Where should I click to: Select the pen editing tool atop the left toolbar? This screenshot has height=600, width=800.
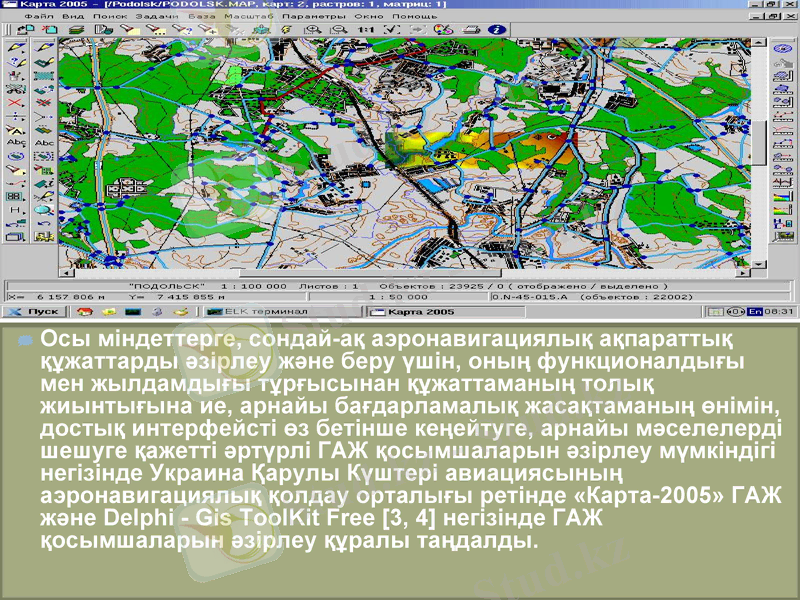(13, 46)
